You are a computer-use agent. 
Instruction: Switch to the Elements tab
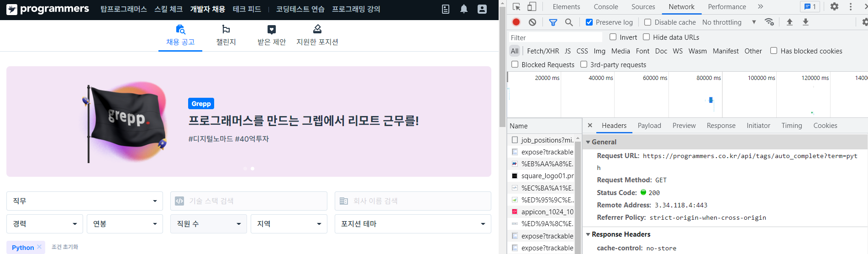pyautogui.click(x=566, y=7)
